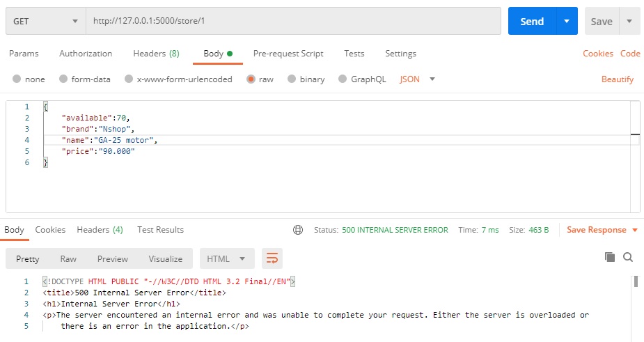644x342 pixels.
Task: Click the request URL input field
Action: click(293, 21)
